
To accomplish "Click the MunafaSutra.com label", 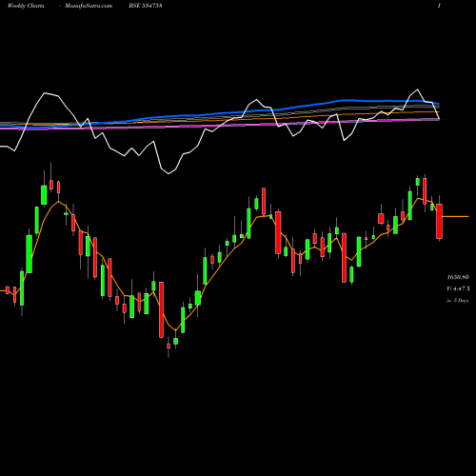I will click(89, 6).
